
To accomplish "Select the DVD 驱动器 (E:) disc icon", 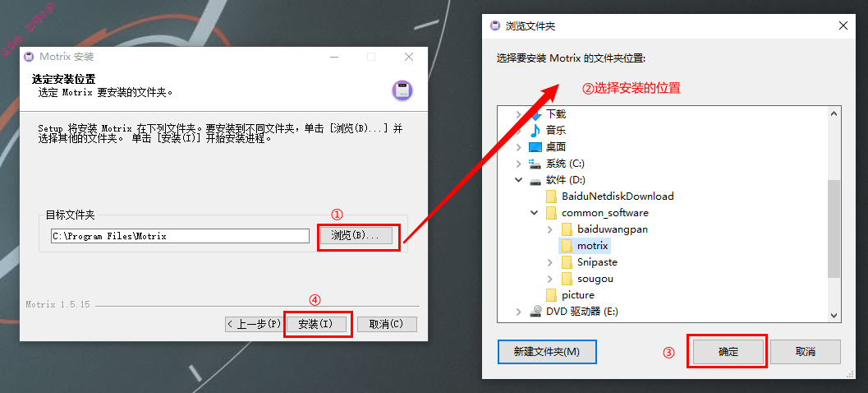I will pyautogui.click(x=535, y=312).
